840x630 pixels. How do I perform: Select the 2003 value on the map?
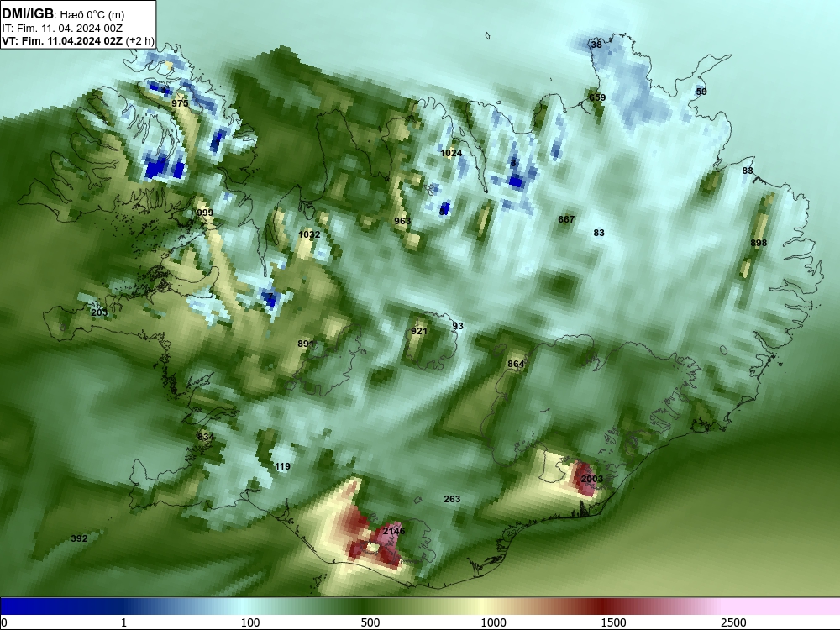coord(592,479)
